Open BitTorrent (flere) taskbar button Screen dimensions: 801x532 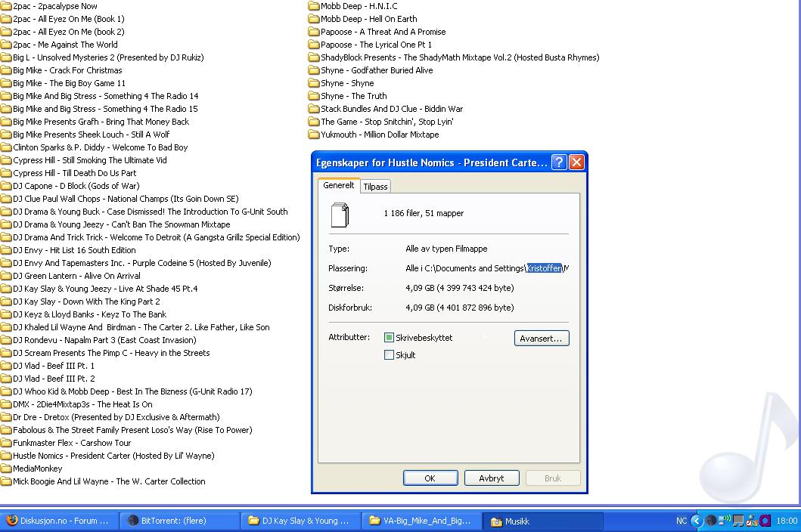tap(180, 521)
